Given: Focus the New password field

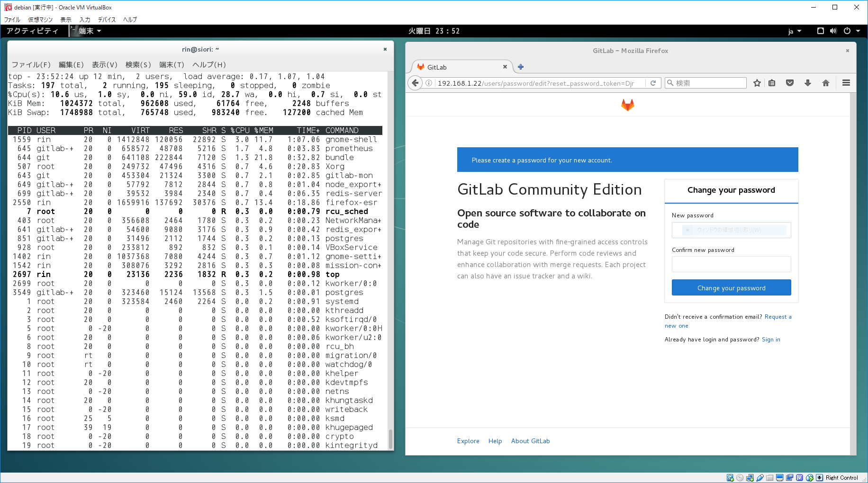Looking at the screenshot, I should click(731, 230).
